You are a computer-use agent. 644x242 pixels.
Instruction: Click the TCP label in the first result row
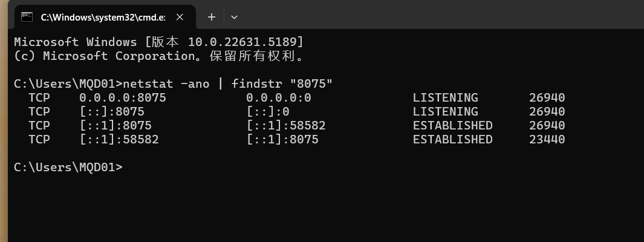[x=39, y=98]
